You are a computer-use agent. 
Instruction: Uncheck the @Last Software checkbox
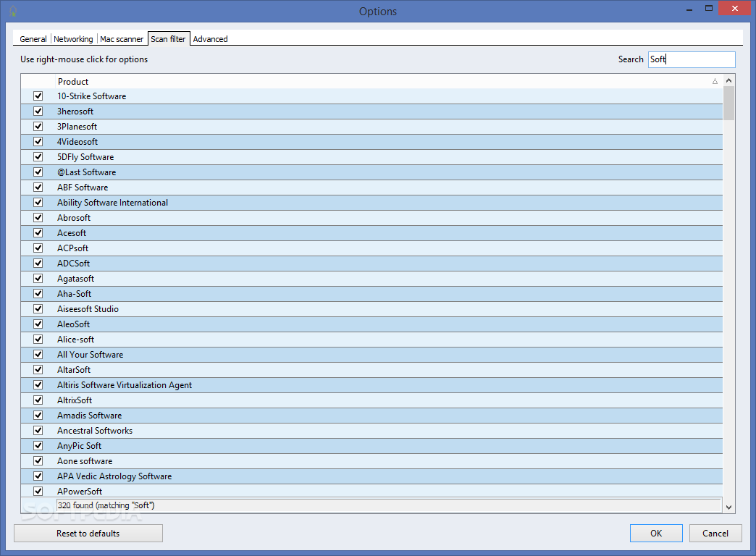[38, 172]
